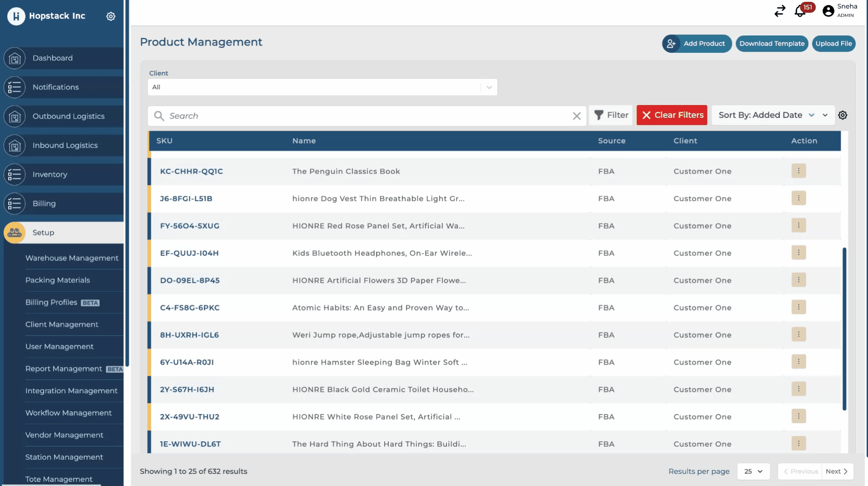The width and height of the screenshot is (868, 486).
Task: Open settings gear beside Hopstack Inc
Action: pos(111,16)
